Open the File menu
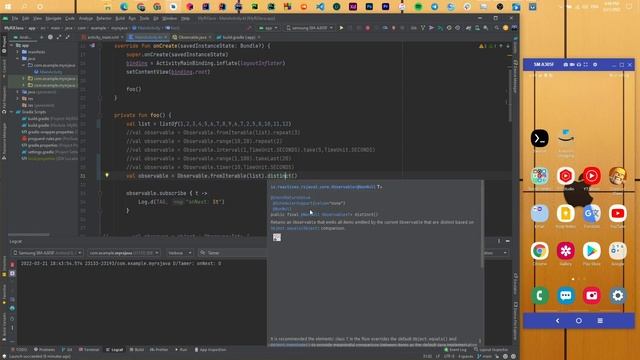 point(15,18)
